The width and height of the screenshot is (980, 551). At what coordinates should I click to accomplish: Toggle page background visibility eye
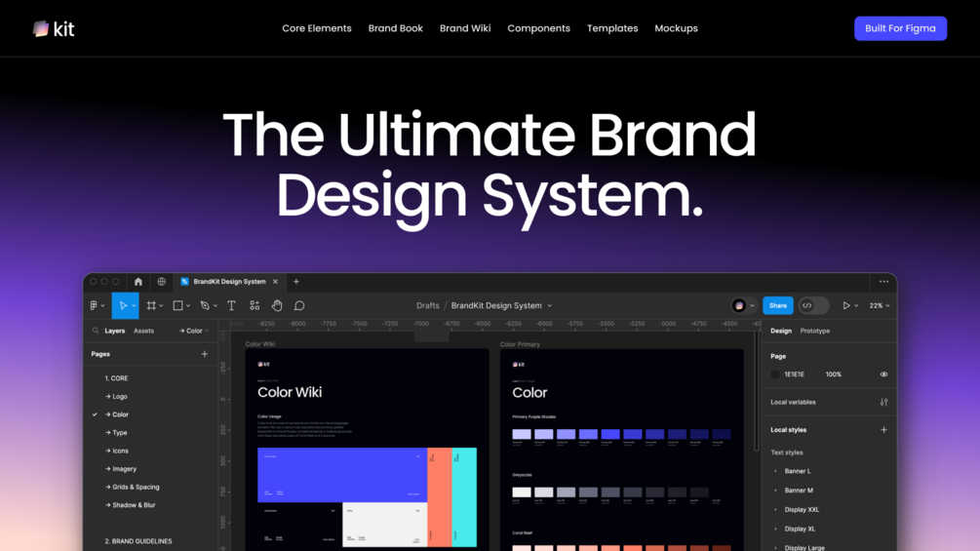(x=883, y=374)
